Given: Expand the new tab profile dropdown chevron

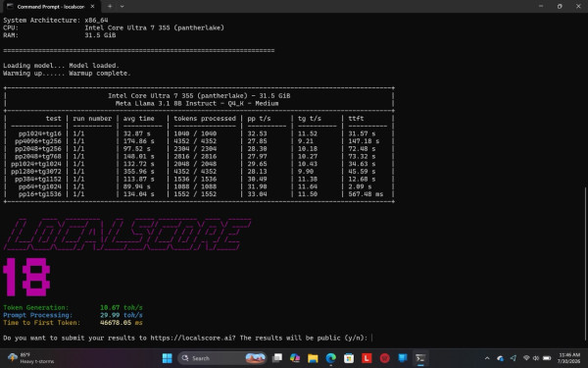Looking at the screenshot, I should pos(122,7).
